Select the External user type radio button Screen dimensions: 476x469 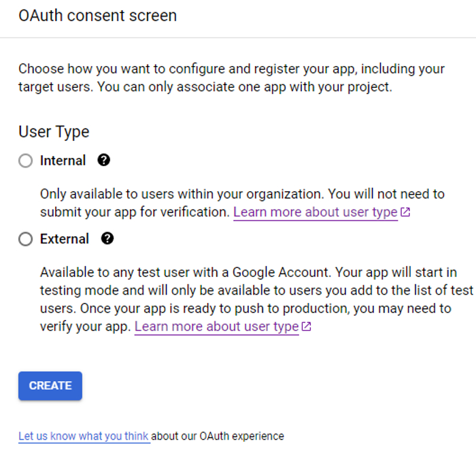(x=26, y=239)
